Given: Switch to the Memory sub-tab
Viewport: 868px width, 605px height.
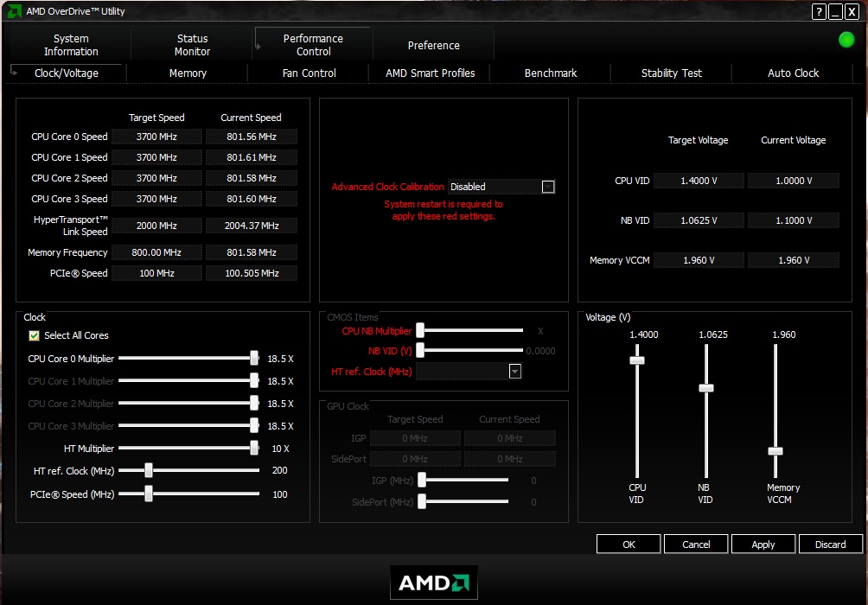Looking at the screenshot, I should [x=188, y=73].
